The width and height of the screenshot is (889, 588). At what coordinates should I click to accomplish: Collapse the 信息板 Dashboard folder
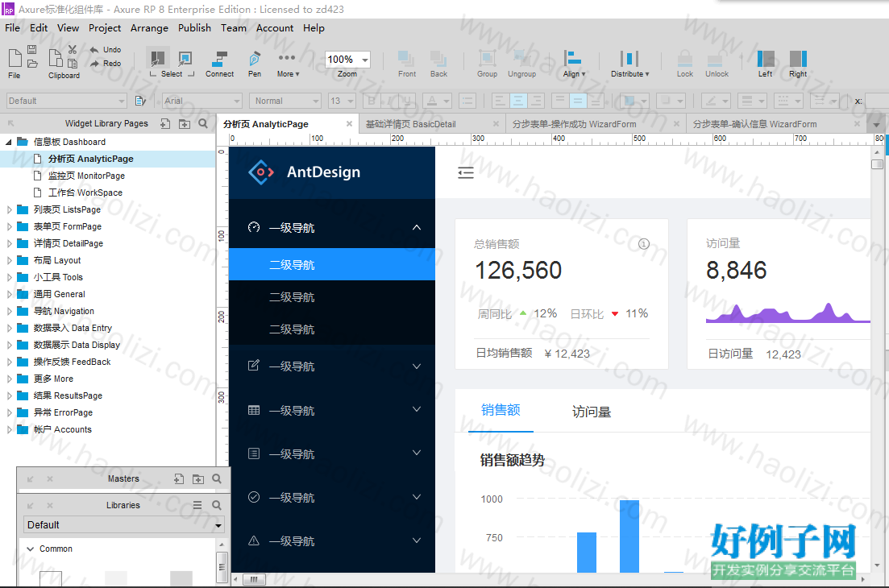(9, 142)
